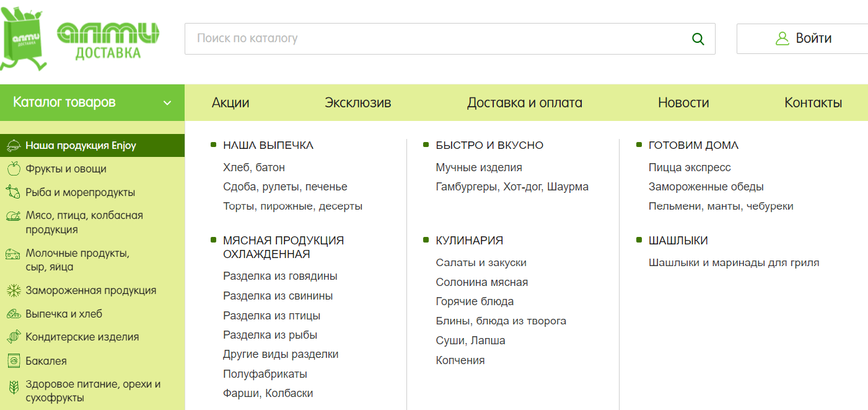868x410 pixels.
Task: Open Копчения subcategory
Action: point(460,360)
